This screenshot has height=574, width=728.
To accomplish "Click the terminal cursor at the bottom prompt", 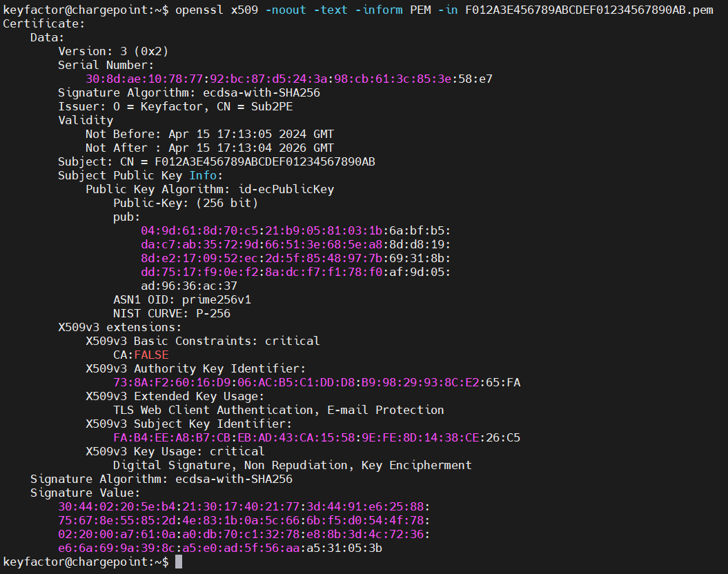I will coord(179,562).
